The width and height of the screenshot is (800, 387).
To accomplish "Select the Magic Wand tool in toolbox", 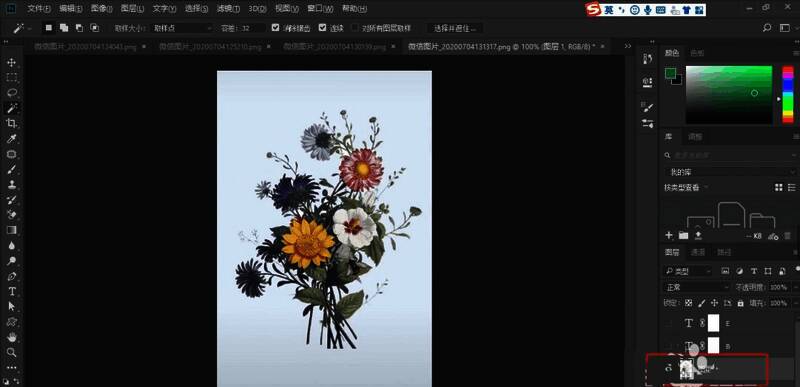I will pyautogui.click(x=11, y=108).
